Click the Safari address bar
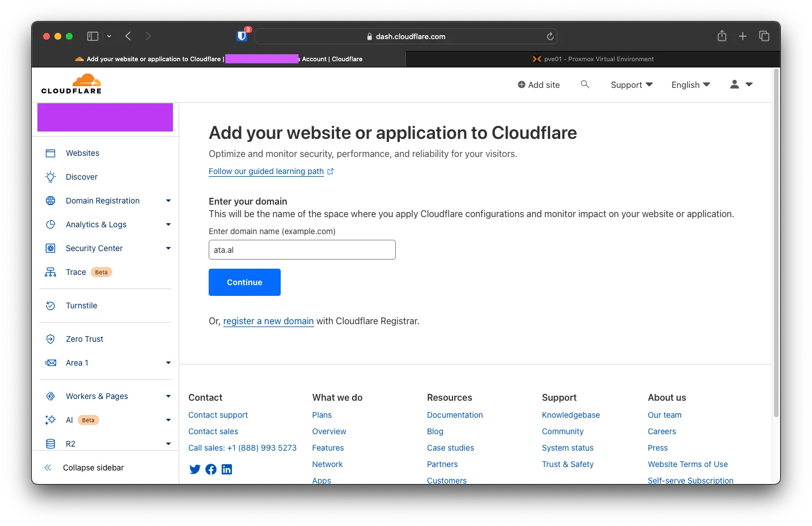 tap(406, 36)
